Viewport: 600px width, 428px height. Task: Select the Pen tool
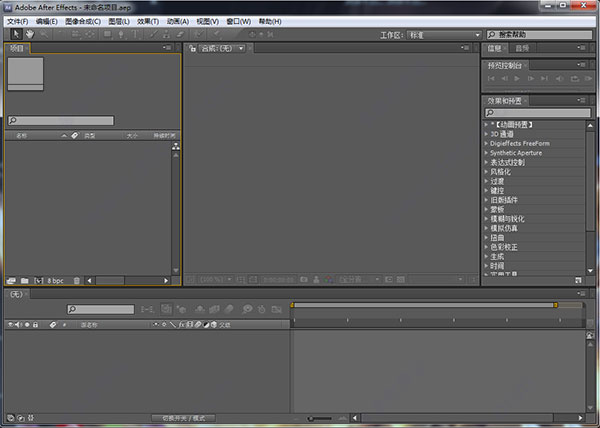[121, 34]
